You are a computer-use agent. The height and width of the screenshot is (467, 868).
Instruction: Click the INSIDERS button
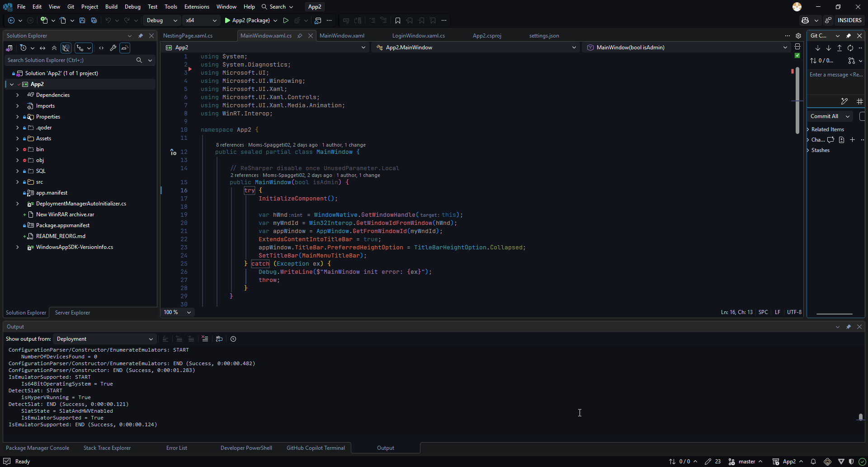849,20
